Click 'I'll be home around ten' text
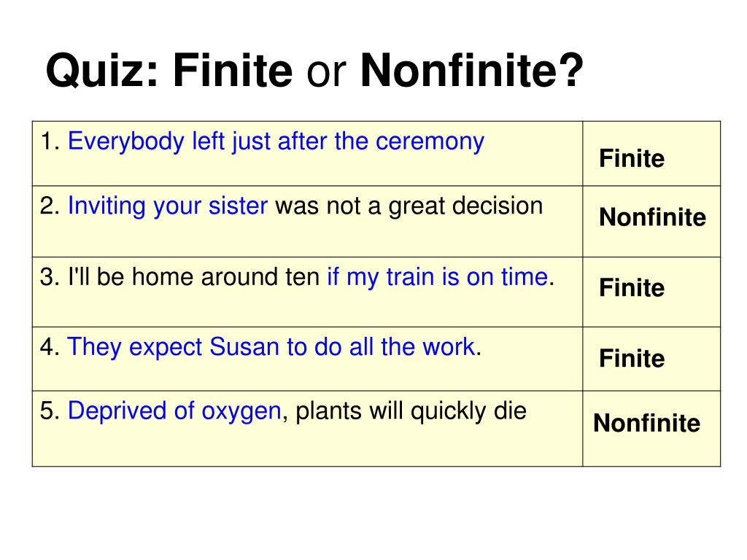This screenshot has height=560, width=747. pyautogui.click(x=194, y=276)
